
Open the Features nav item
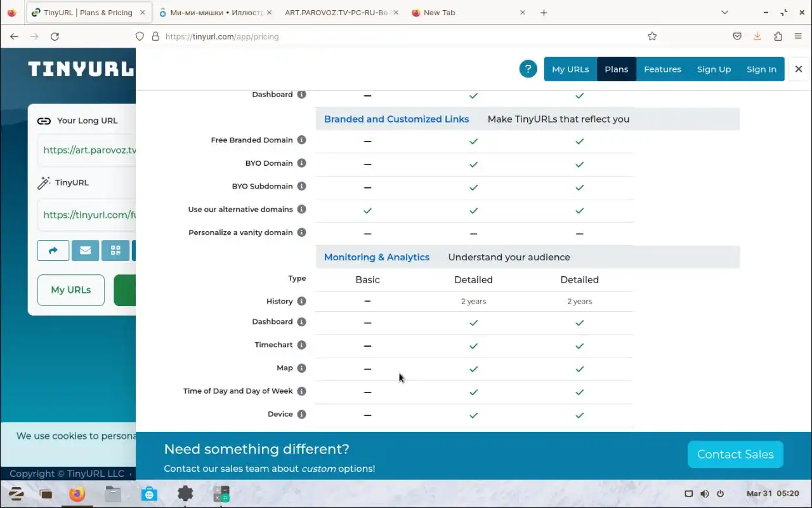[662, 69]
